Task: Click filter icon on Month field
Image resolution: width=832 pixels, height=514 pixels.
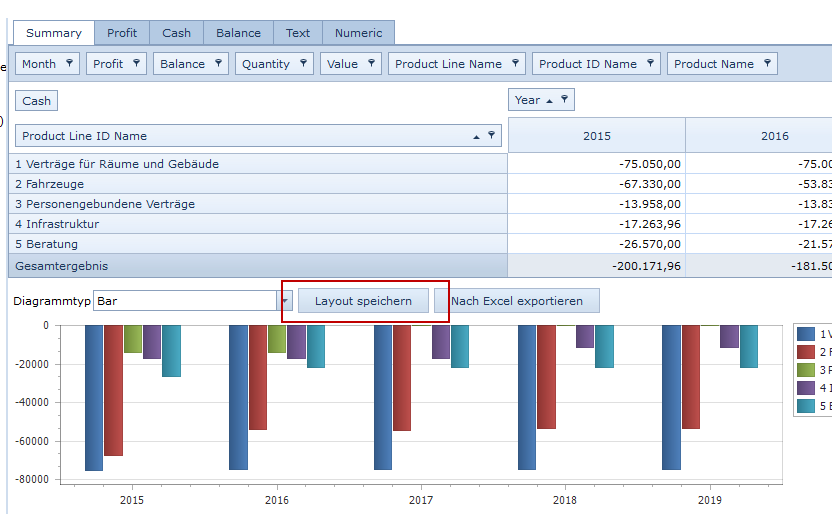Action: pos(69,63)
